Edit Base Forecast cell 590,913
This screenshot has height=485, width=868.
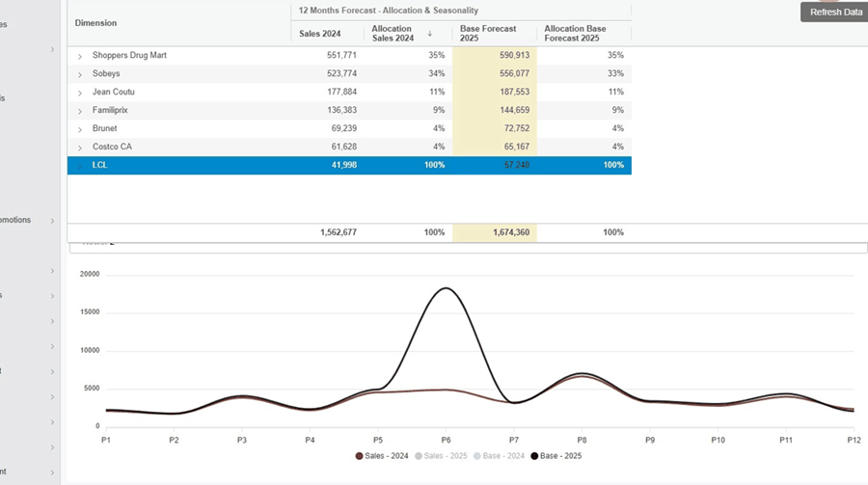[x=495, y=55]
